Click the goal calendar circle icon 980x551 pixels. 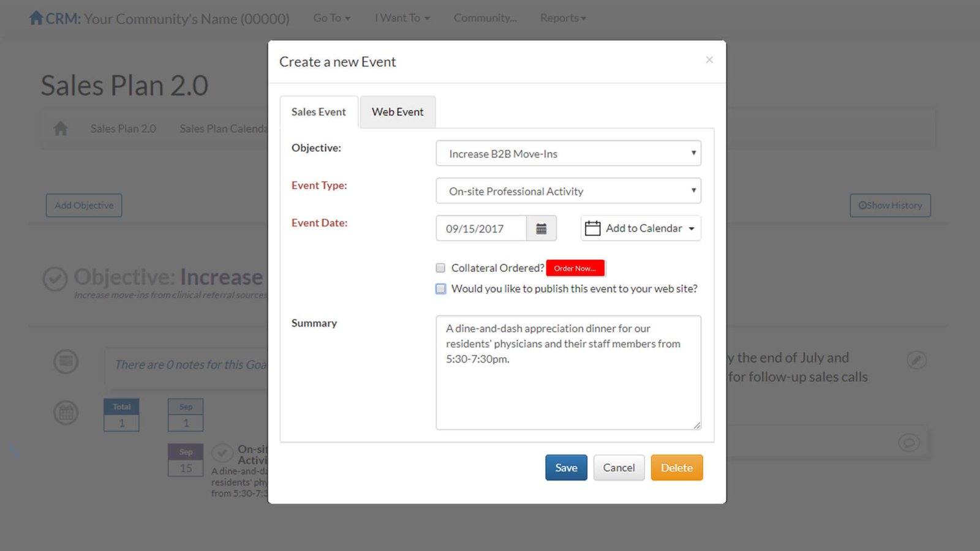66,413
